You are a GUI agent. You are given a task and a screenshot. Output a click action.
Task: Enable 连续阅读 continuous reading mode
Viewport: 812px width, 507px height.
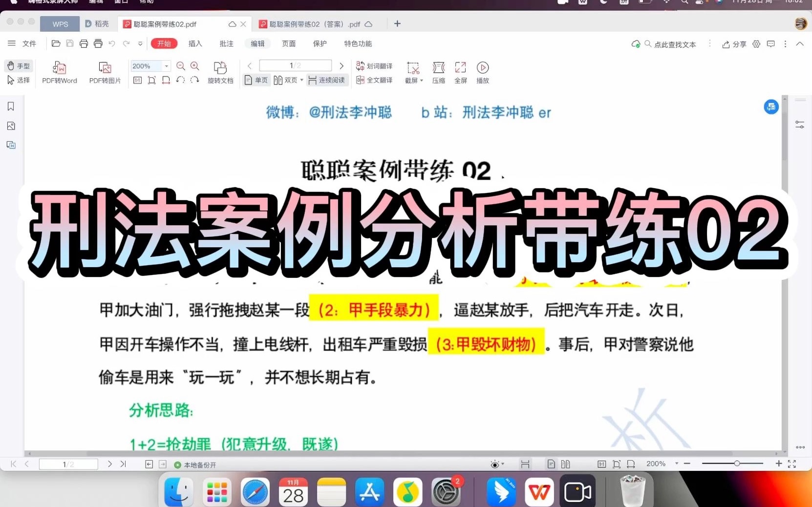click(327, 80)
